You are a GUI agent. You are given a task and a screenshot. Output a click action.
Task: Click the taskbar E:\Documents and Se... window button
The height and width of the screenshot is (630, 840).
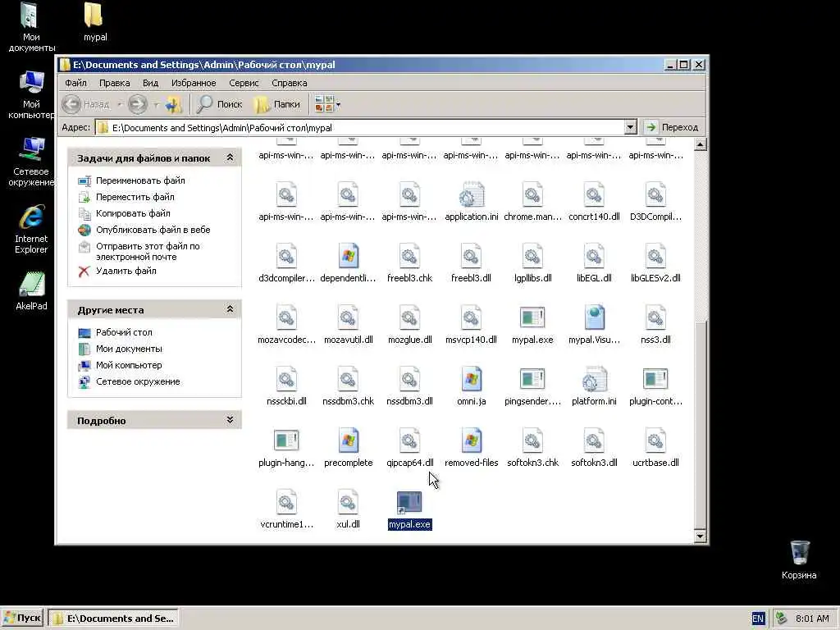tap(113, 619)
